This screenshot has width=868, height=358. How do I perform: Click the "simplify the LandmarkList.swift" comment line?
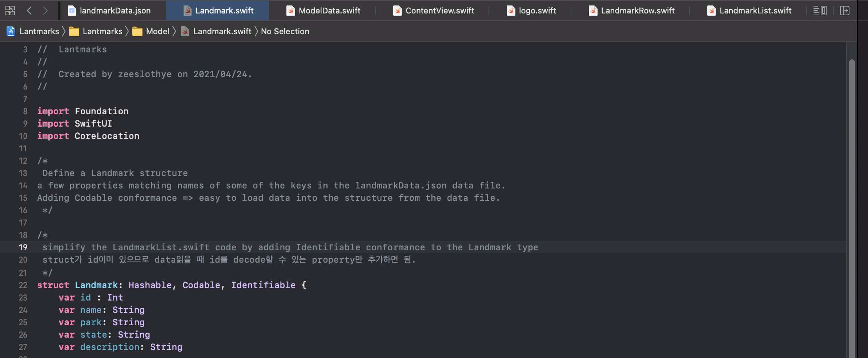tap(290, 247)
